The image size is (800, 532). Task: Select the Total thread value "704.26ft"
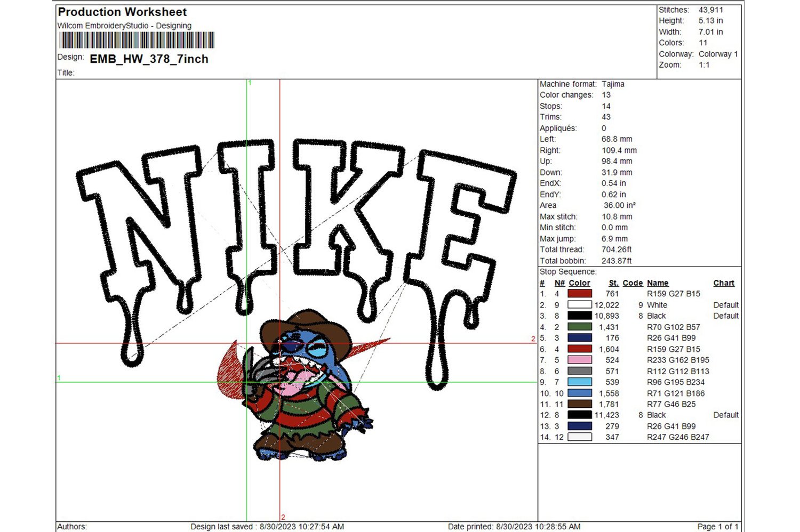(x=617, y=249)
